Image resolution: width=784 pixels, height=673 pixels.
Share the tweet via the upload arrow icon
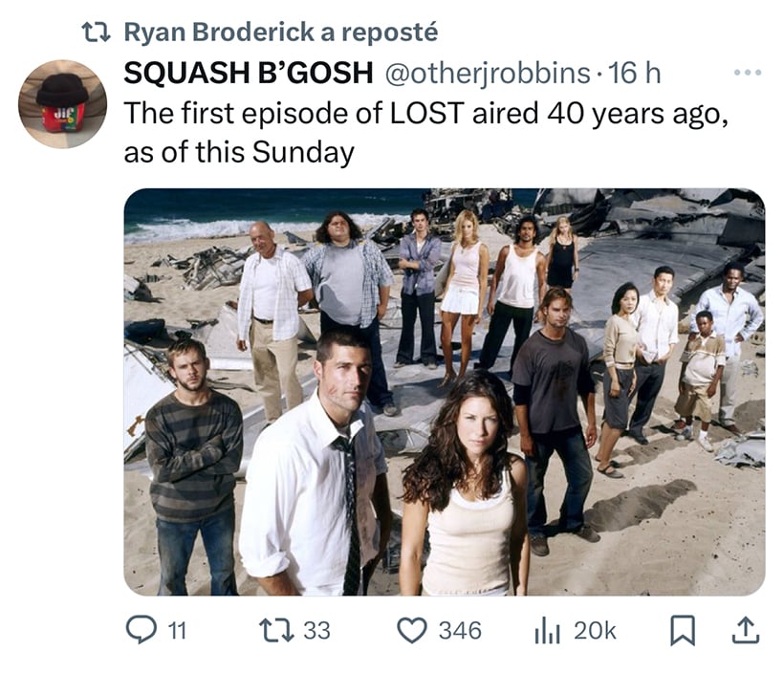(746, 630)
